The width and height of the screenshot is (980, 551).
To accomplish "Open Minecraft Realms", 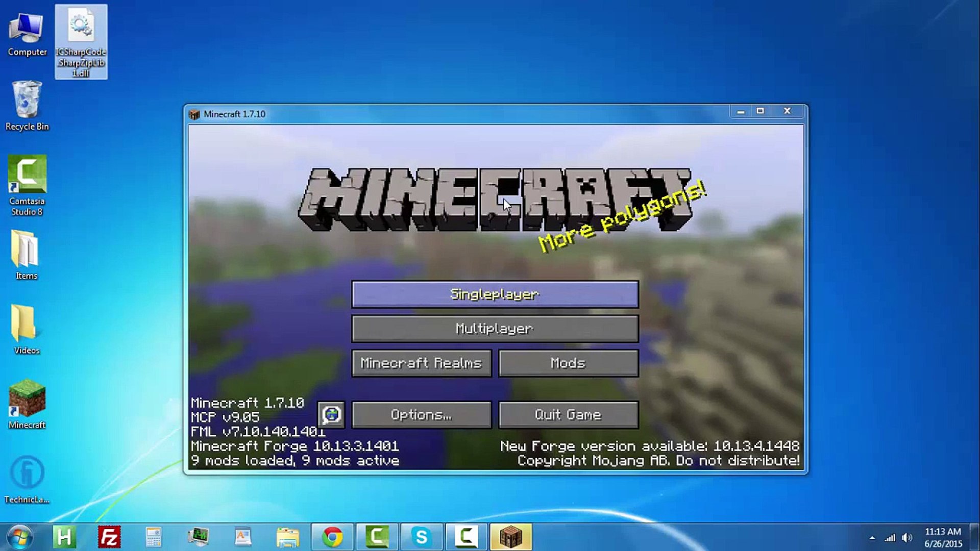I will click(x=422, y=363).
